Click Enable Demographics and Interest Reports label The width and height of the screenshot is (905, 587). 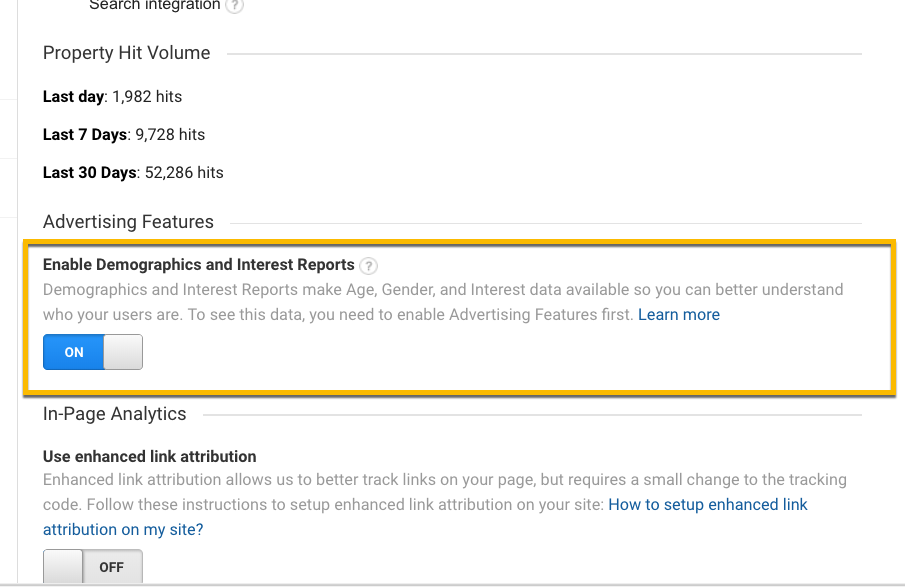coord(198,265)
